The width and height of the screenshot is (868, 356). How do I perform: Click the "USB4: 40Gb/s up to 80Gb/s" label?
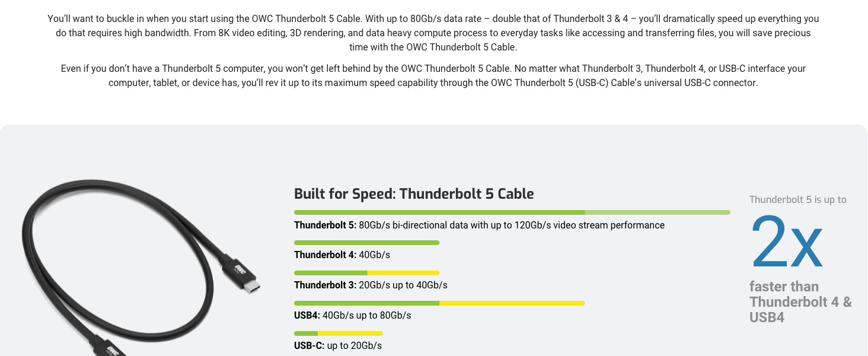coord(352,316)
